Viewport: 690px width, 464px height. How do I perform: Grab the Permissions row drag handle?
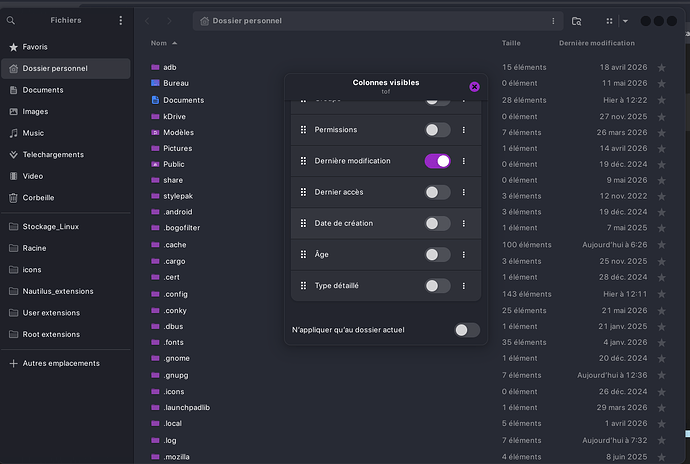[x=303, y=130]
